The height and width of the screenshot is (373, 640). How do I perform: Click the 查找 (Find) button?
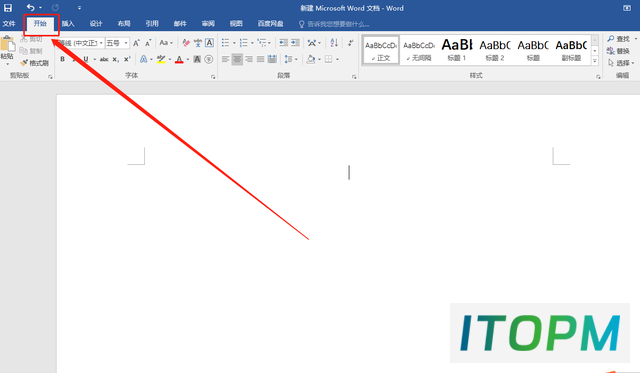(619, 39)
